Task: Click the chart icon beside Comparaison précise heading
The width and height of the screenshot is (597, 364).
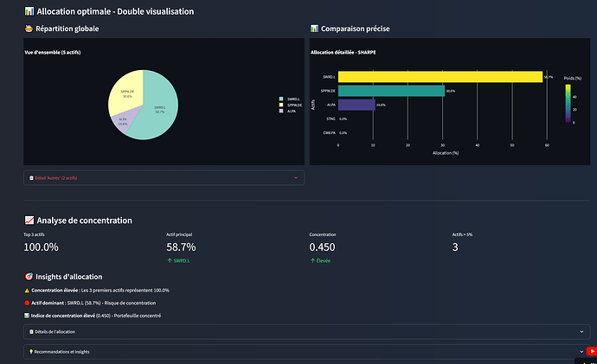Action: click(315, 29)
